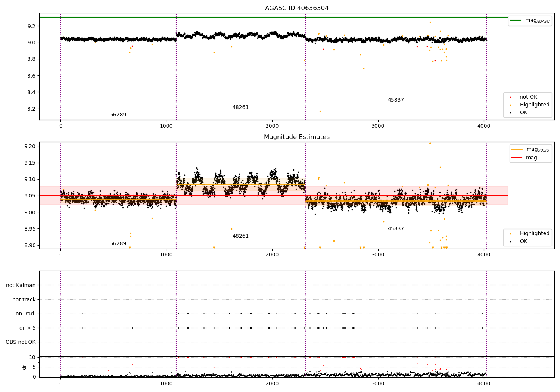Click x-tick 4000 under the top plot

click(484, 126)
